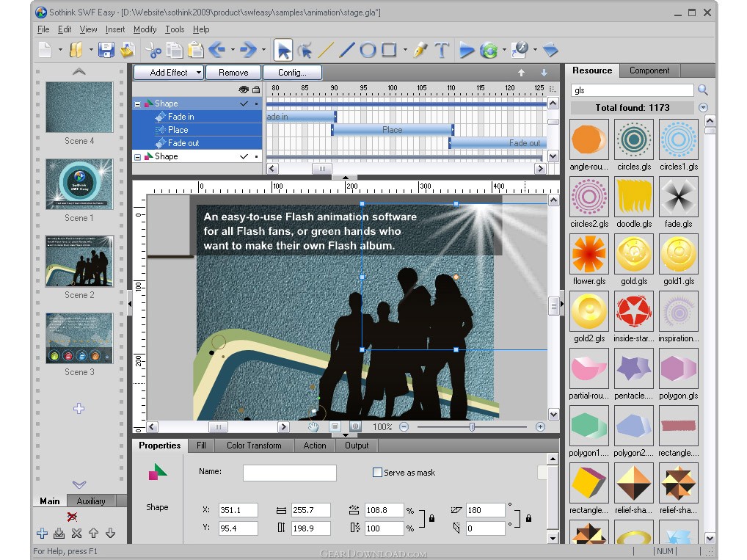Toggle the rotation skew lock icon

(x=529, y=518)
